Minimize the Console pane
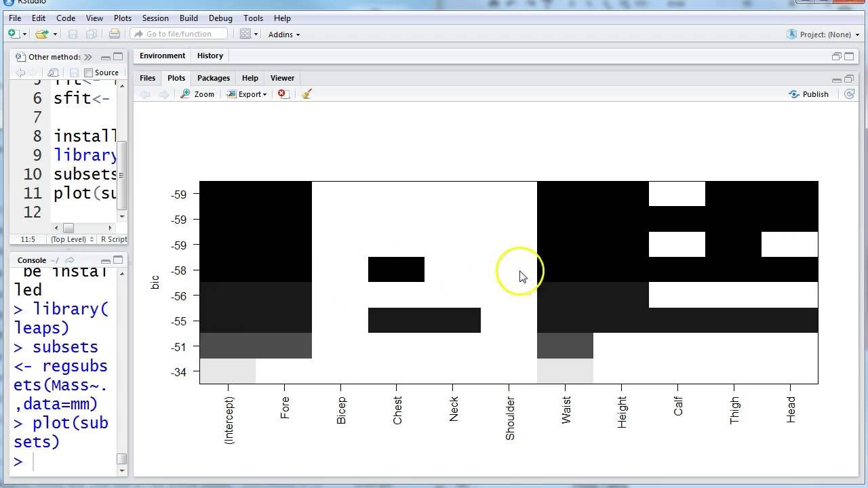Image resolution: width=868 pixels, height=488 pixels. (106, 260)
